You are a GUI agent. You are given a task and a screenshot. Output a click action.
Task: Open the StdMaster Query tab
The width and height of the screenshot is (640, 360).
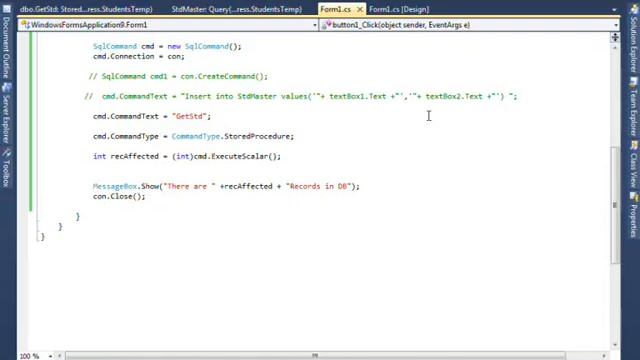click(x=237, y=9)
